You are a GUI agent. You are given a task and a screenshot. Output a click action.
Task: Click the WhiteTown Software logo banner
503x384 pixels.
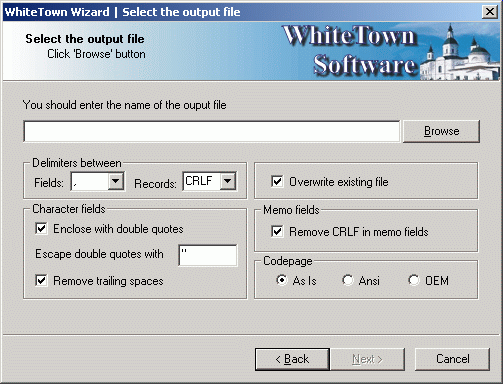tap(349, 51)
